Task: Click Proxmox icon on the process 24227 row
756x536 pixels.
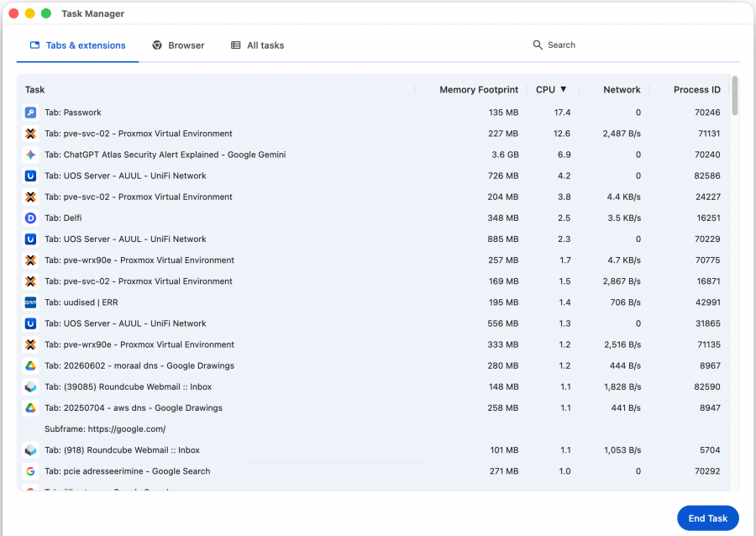Action: (30, 197)
